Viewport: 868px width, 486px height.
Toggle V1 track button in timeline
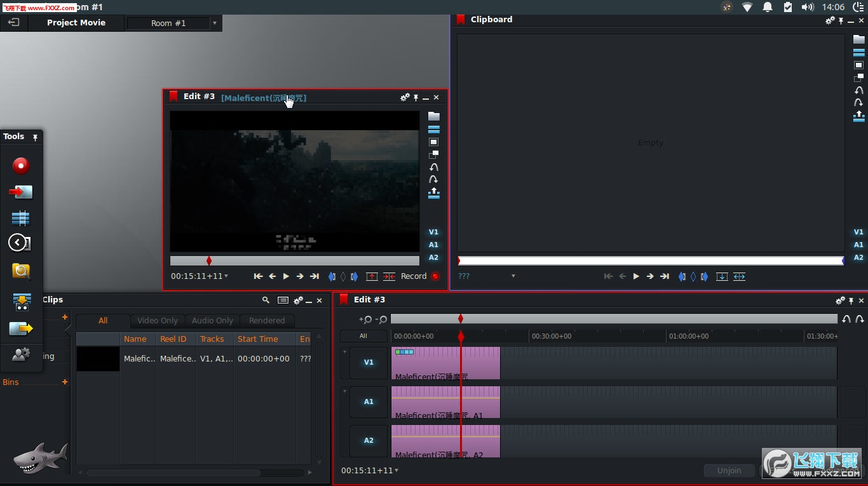[x=369, y=363]
